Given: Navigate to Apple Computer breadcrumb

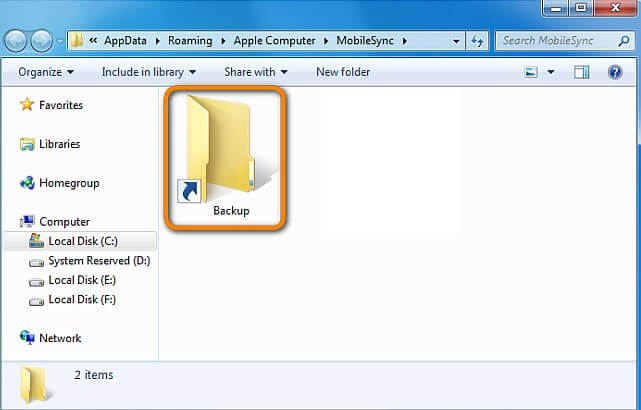Looking at the screenshot, I should click(x=274, y=40).
